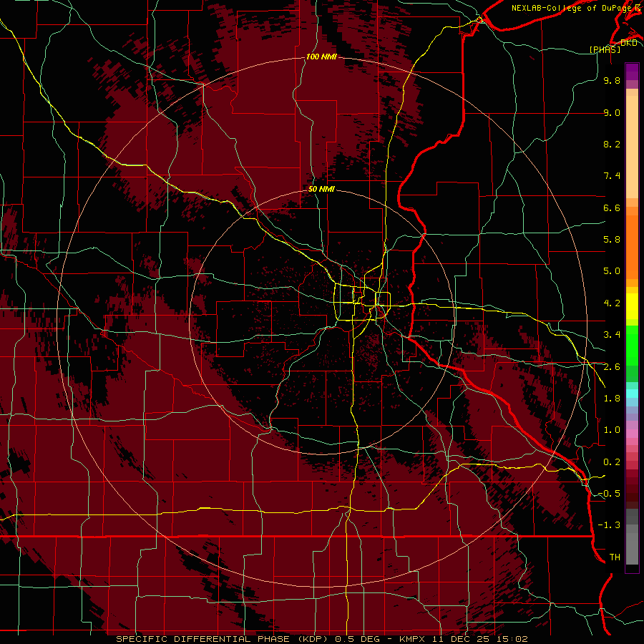The height and width of the screenshot is (644, 644).
Task: Click the bright green segment of the color bar
Action: 632,345
